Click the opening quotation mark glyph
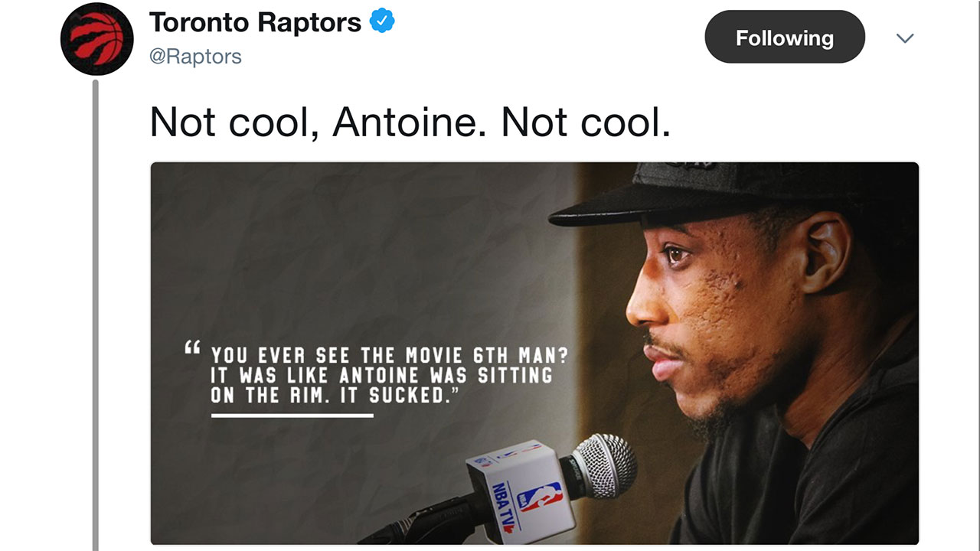The width and height of the screenshot is (980, 551). coord(192,348)
